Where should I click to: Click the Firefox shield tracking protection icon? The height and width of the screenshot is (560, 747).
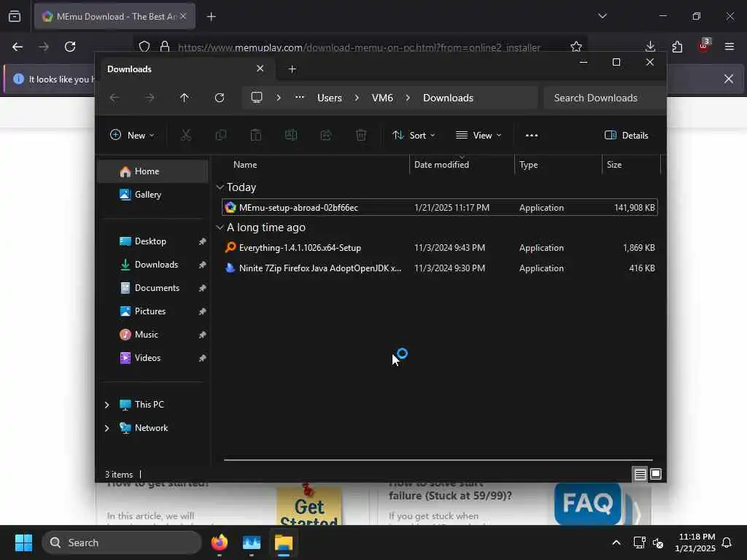144,47
